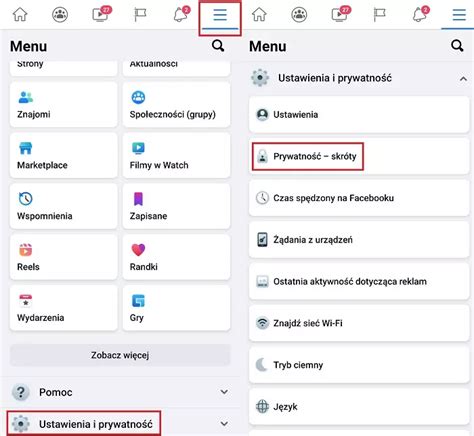Tap the search magnifier in the right Menu header

pos(457,46)
